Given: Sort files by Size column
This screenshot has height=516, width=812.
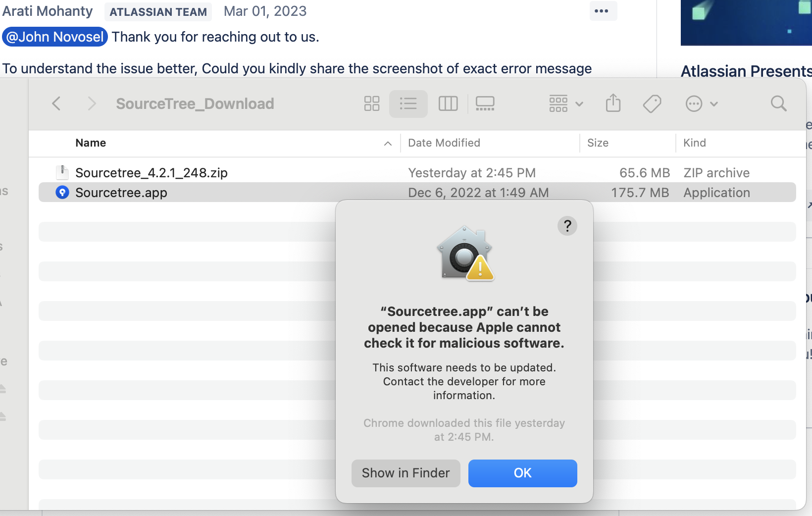Looking at the screenshot, I should (x=598, y=143).
